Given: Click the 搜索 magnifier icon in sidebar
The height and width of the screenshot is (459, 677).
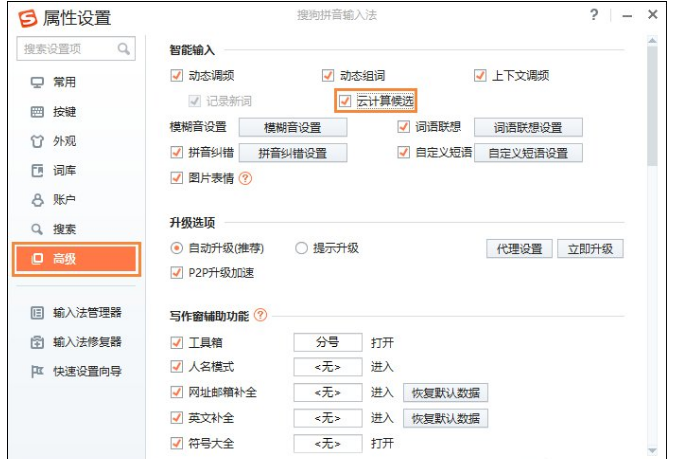Looking at the screenshot, I should 37,229.
